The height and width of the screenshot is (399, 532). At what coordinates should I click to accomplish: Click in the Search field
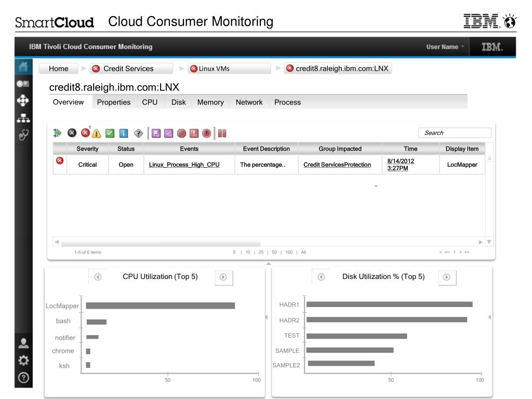[x=455, y=132]
